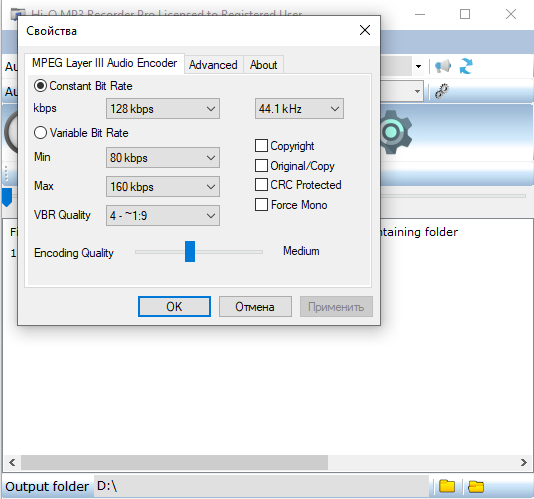Open the small gears settings icon

(442, 91)
